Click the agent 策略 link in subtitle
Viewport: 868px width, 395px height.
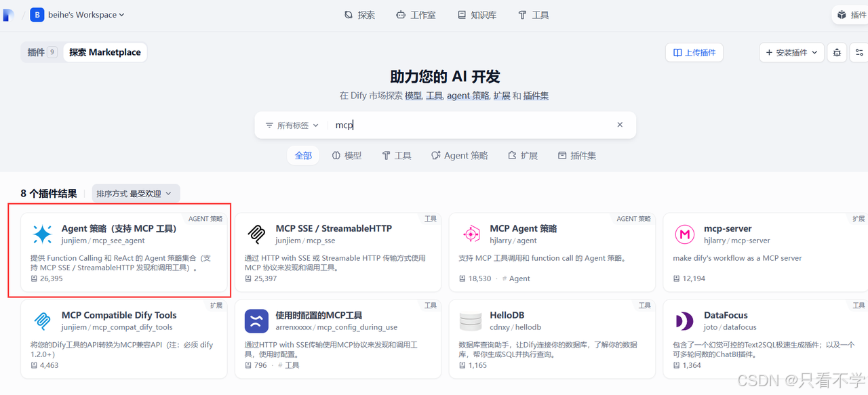pos(468,96)
